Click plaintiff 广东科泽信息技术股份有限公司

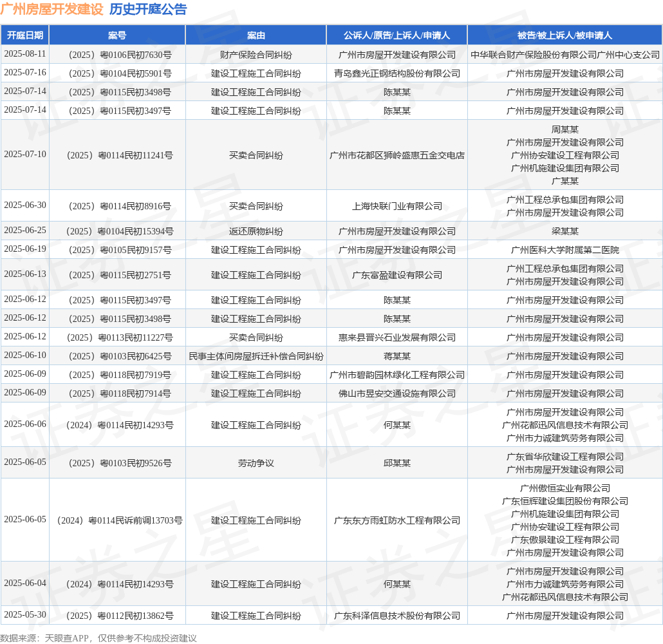point(397,616)
